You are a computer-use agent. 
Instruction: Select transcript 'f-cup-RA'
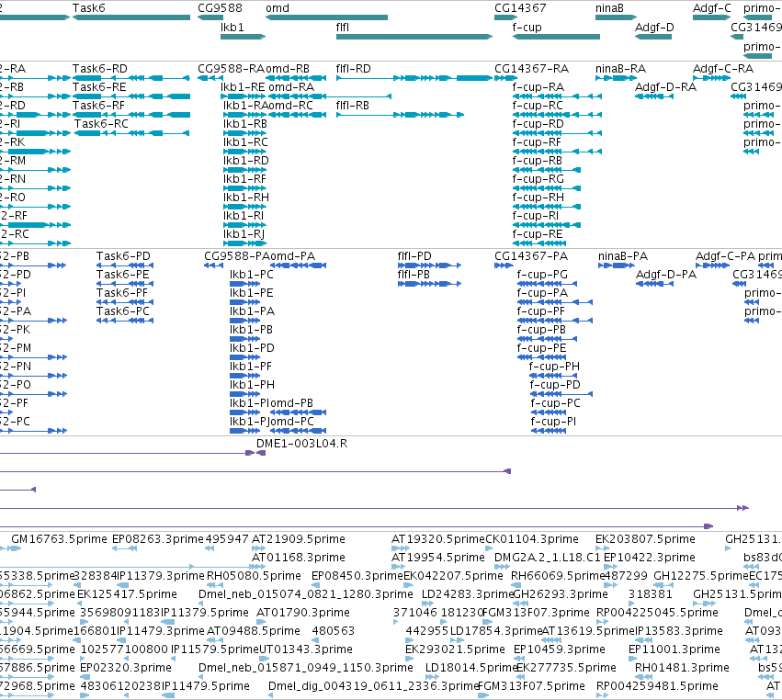click(538, 86)
